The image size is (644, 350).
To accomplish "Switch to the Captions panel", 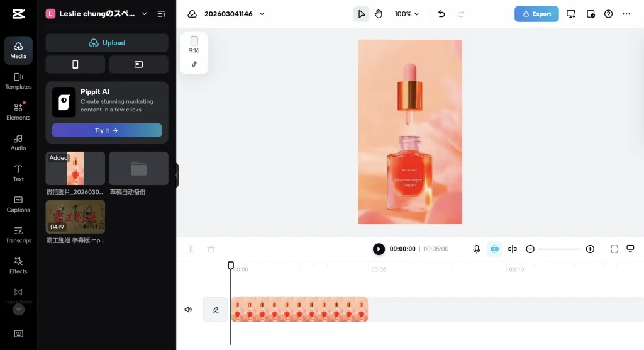I will pyautogui.click(x=18, y=204).
